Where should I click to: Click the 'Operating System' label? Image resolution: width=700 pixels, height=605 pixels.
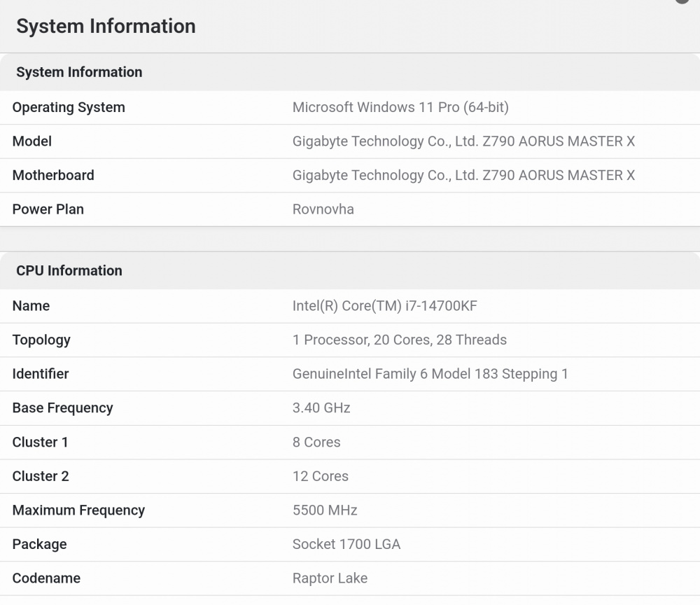[x=69, y=107]
